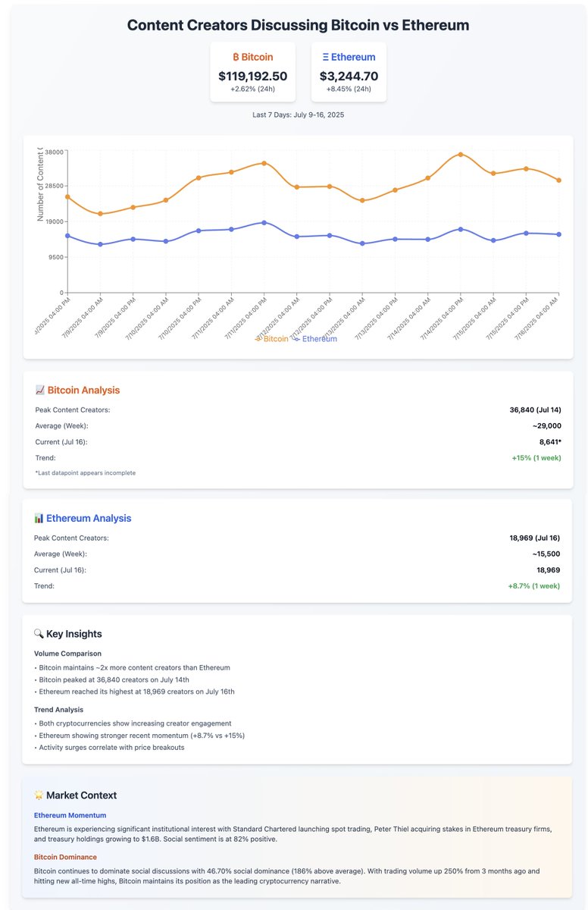Click the 8,641* current value
The height and width of the screenshot is (910, 588).
click(550, 441)
